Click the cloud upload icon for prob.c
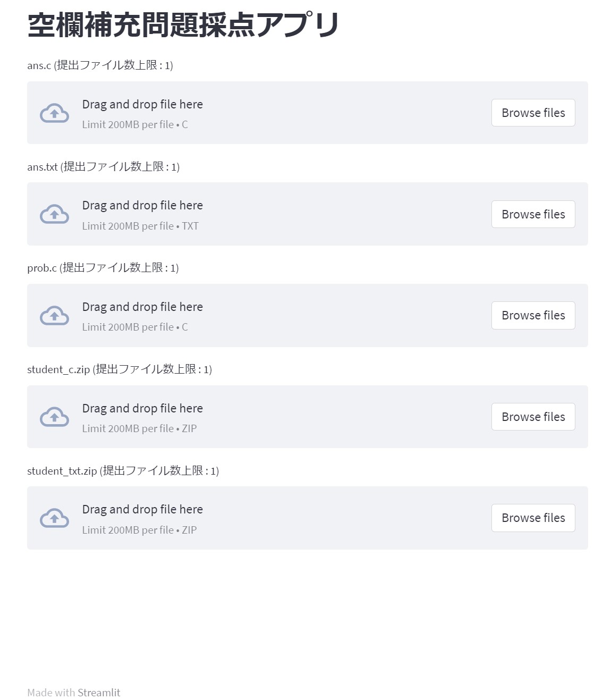The height and width of the screenshot is (700, 603). pyautogui.click(x=54, y=316)
